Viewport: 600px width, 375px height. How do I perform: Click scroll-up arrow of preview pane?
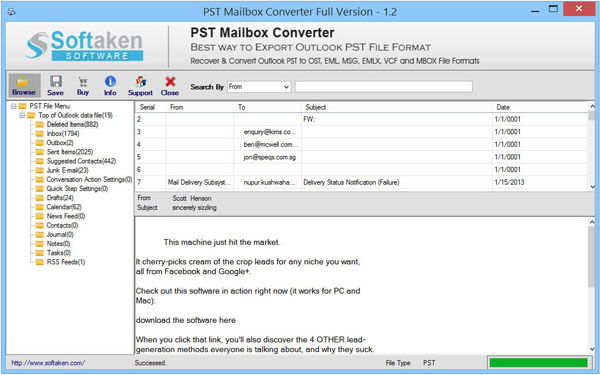(592, 222)
